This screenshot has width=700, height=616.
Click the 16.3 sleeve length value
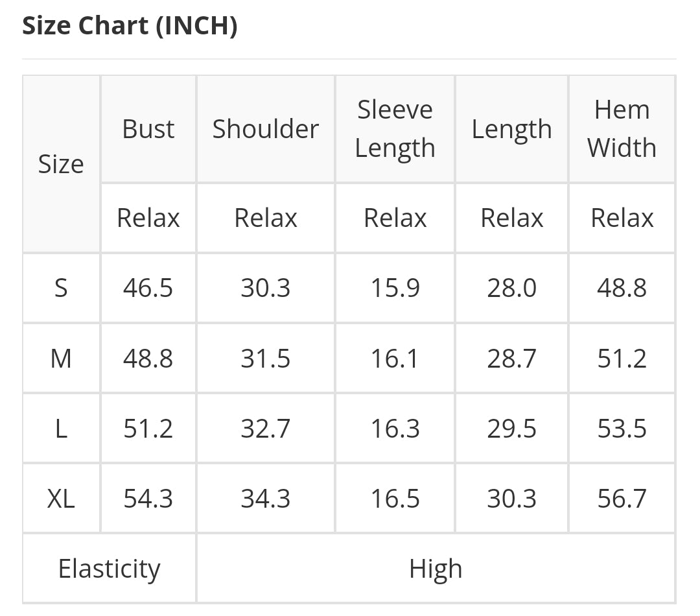(395, 429)
